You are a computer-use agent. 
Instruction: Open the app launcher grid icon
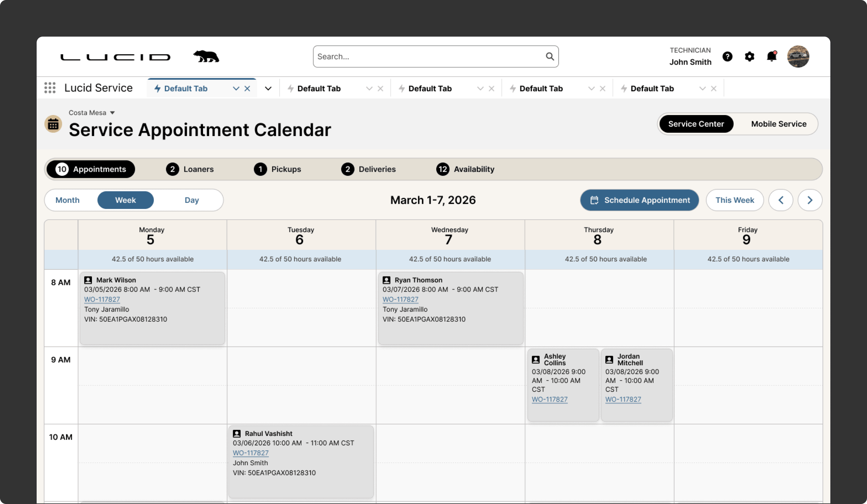(x=50, y=88)
